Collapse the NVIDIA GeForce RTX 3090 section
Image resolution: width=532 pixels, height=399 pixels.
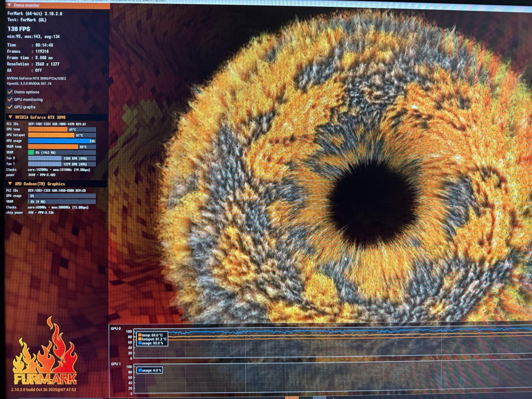pyautogui.click(x=10, y=117)
